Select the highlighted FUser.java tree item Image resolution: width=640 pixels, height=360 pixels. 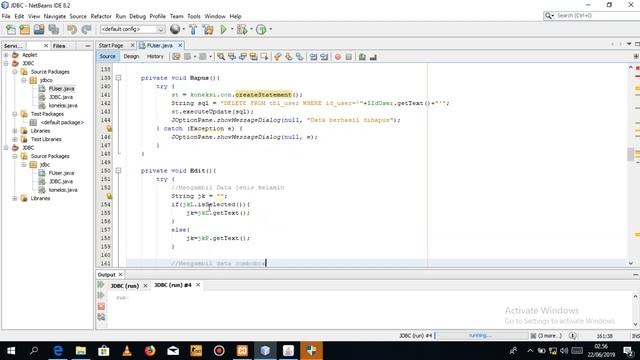coord(62,89)
